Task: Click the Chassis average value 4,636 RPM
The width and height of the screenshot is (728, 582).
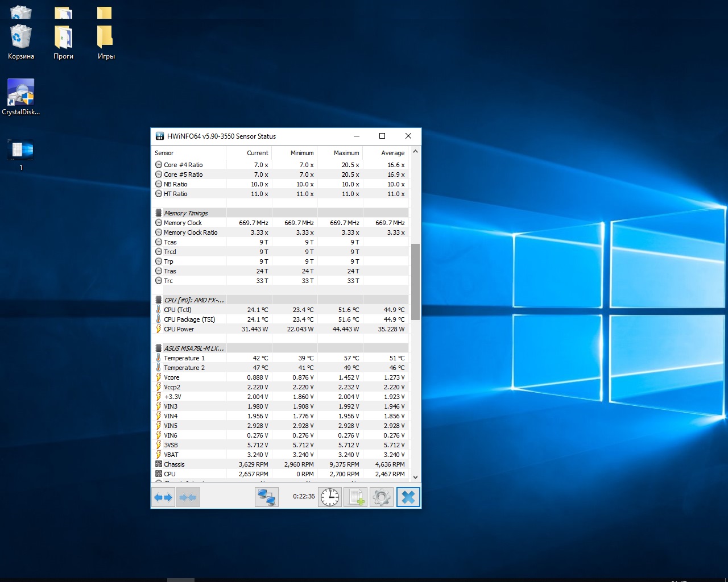Action: coord(390,464)
